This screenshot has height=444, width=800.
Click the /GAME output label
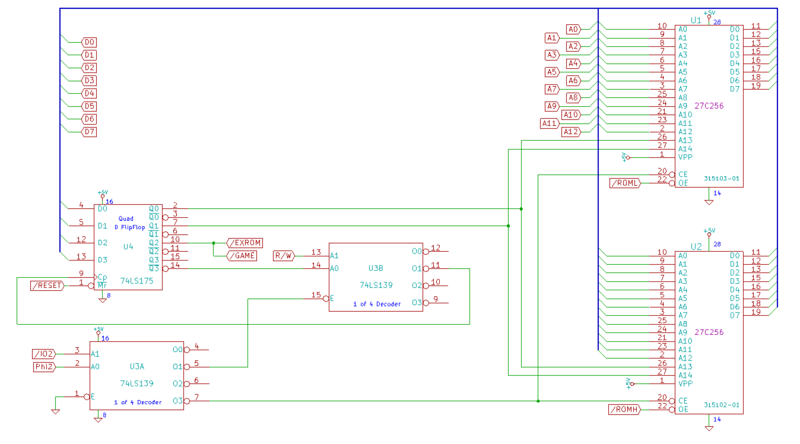point(241,256)
